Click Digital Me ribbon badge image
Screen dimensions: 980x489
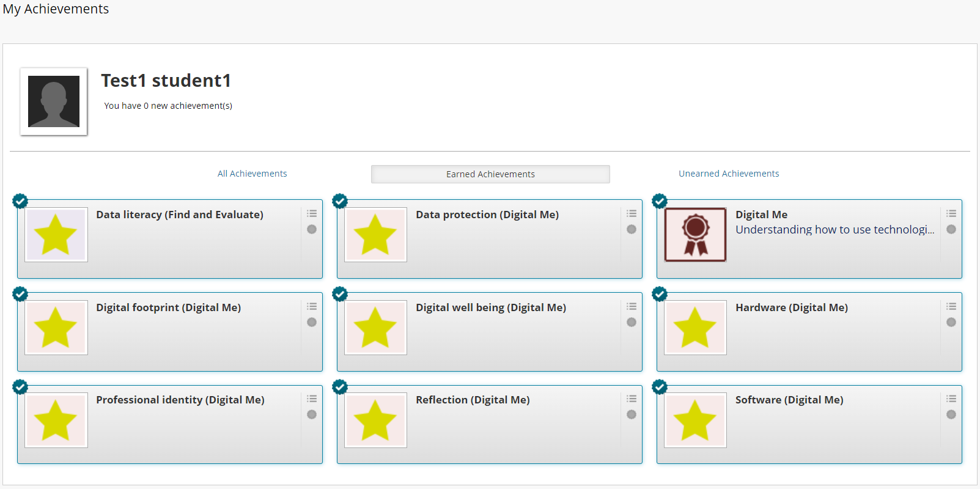click(x=696, y=235)
